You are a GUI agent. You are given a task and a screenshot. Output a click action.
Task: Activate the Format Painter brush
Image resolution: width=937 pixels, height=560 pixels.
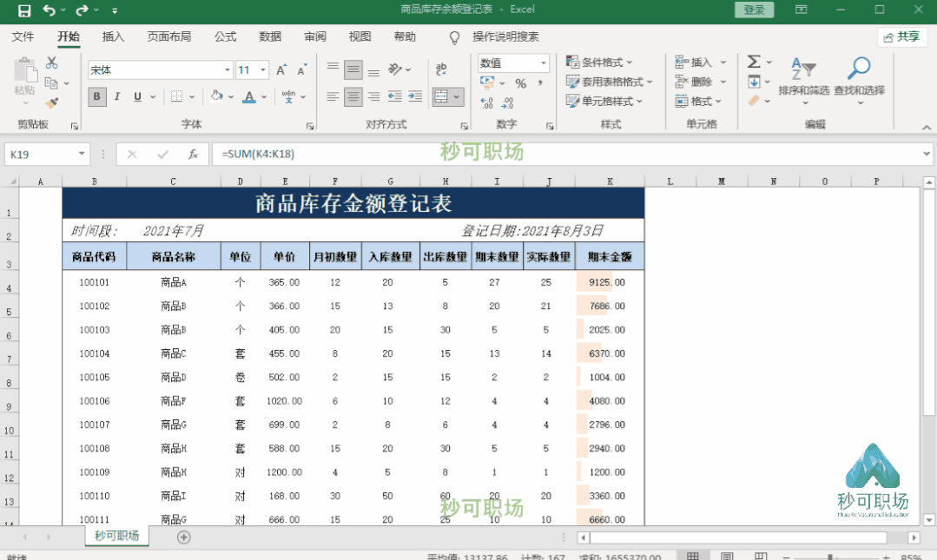click(x=52, y=102)
